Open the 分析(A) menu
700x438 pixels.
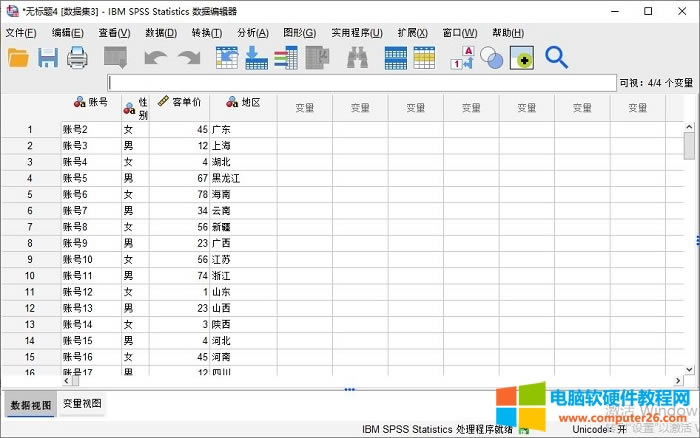252,33
